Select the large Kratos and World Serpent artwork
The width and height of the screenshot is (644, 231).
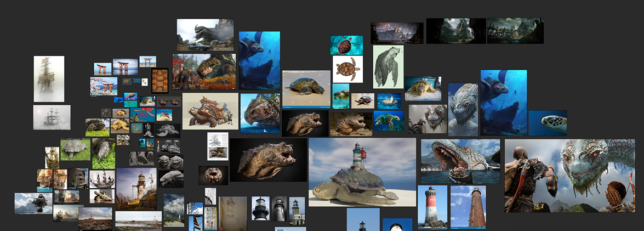569,176
